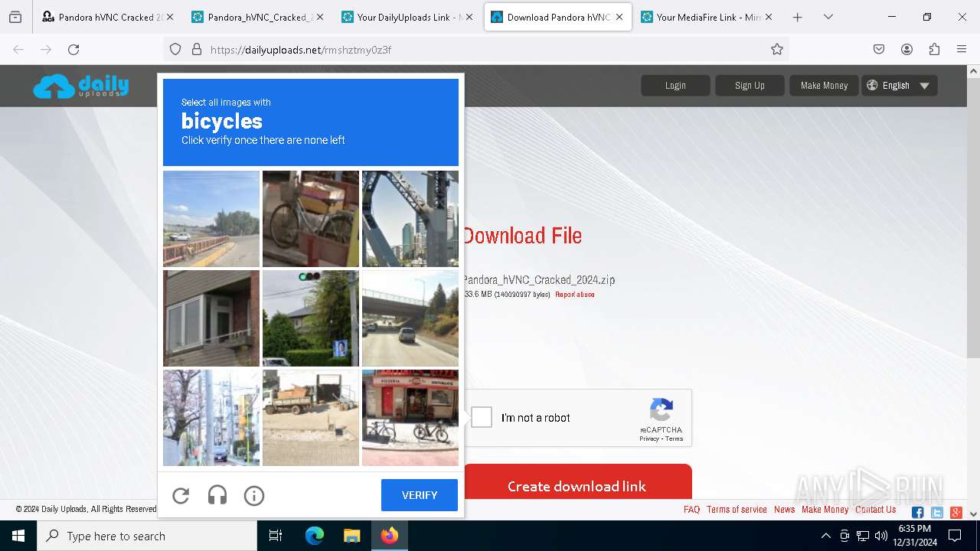List all tabs dropdown arrow
Screen dimensions: 980x551
click(x=828, y=17)
